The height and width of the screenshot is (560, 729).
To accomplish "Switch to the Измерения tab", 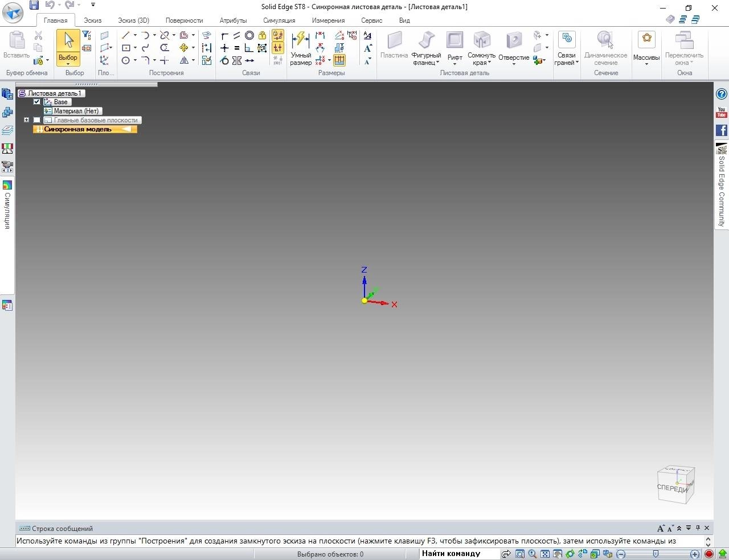I will point(328,20).
